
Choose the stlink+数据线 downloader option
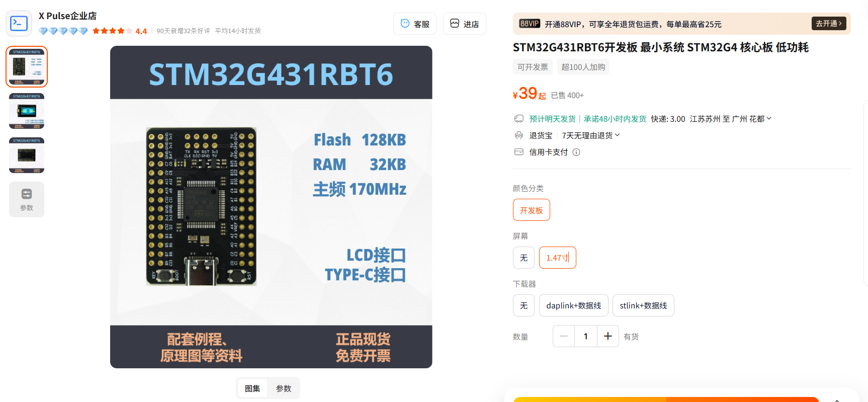(x=643, y=305)
